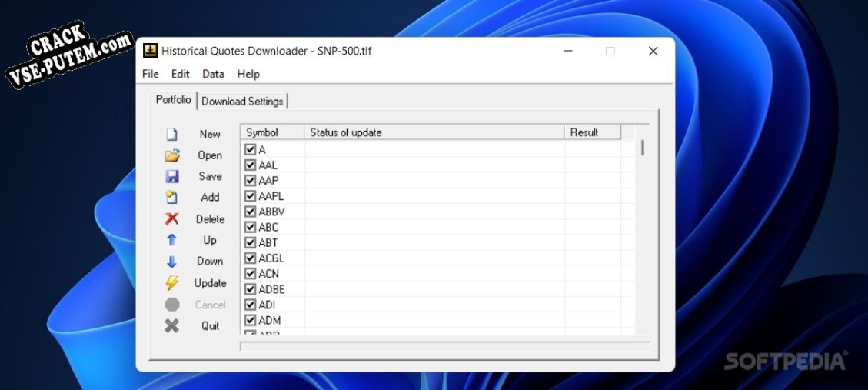Uncheck the ACN symbol checkbox

(x=250, y=274)
